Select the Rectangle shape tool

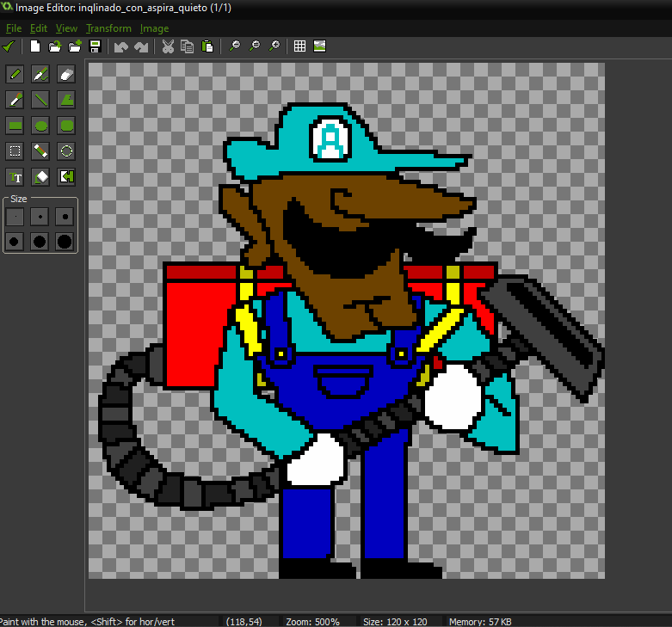click(15, 126)
